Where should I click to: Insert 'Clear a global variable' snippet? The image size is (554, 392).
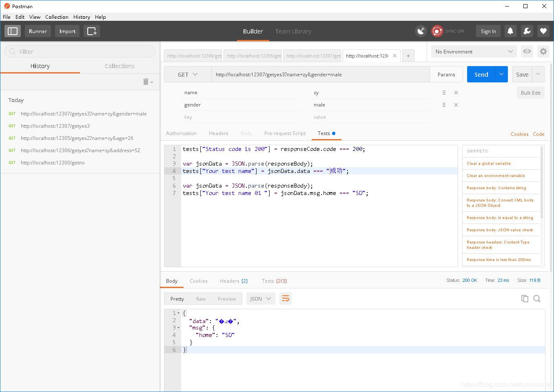pyautogui.click(x=489, y=164)
